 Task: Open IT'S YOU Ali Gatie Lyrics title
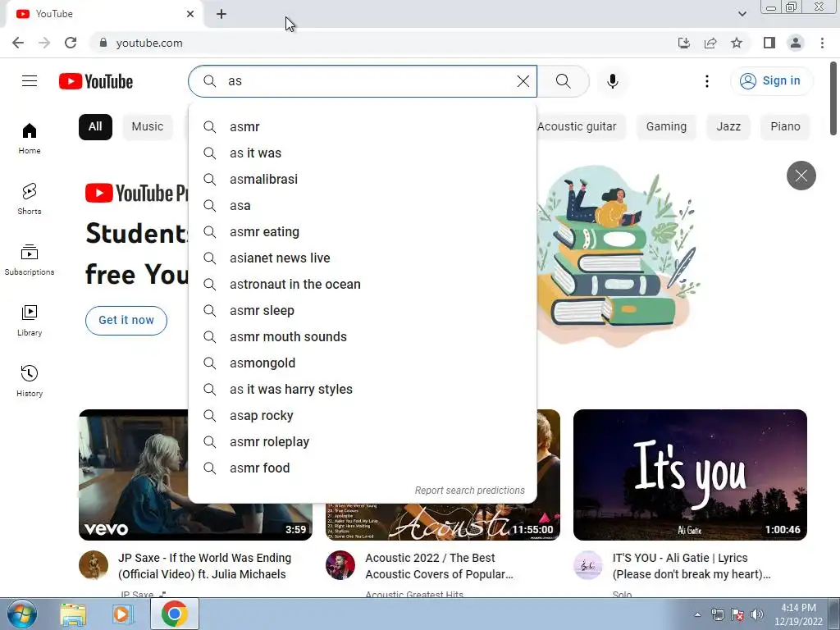pyautogui.click(x=692, y=566)
